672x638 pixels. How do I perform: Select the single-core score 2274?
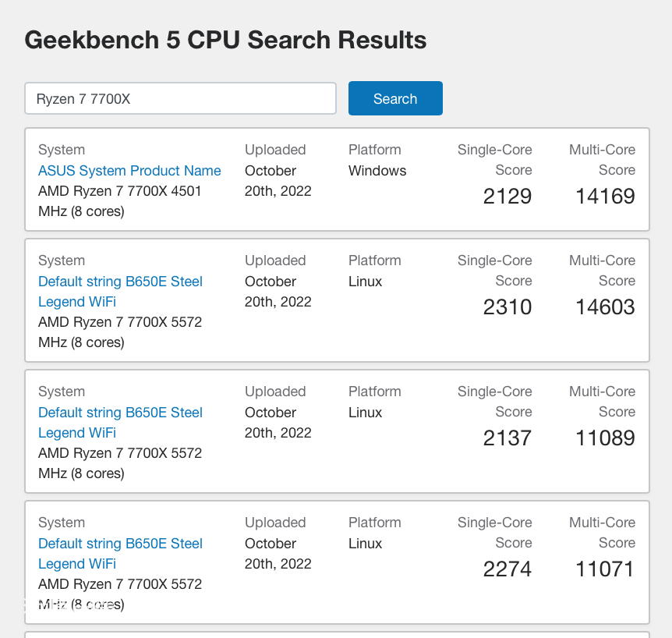coord(507,569)
